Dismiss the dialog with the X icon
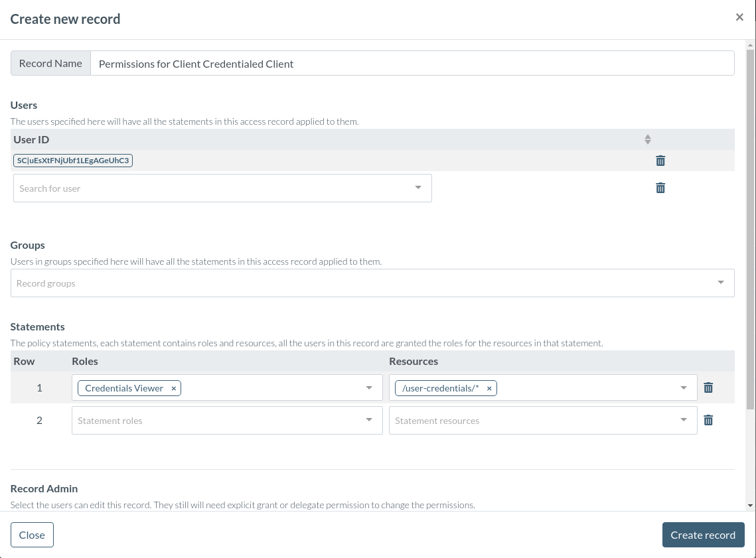This screenshot has height=558, width=756. point(739,17)
